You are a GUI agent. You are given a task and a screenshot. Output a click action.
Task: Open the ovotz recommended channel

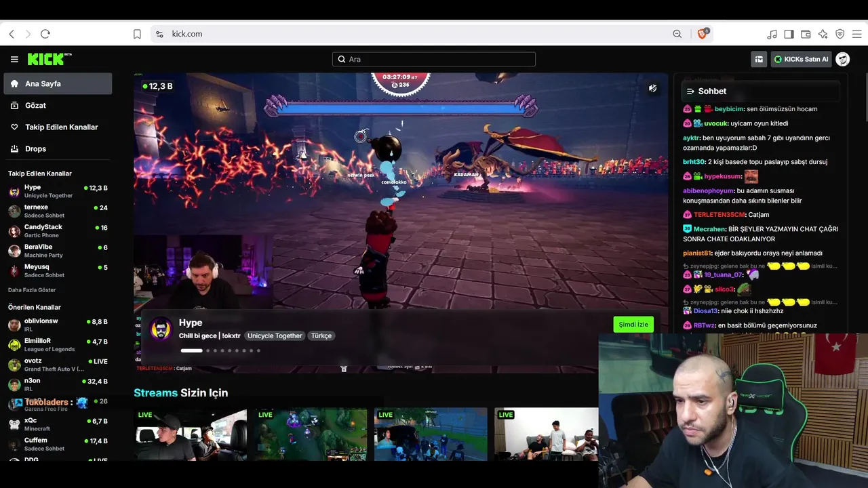point(58,365)
